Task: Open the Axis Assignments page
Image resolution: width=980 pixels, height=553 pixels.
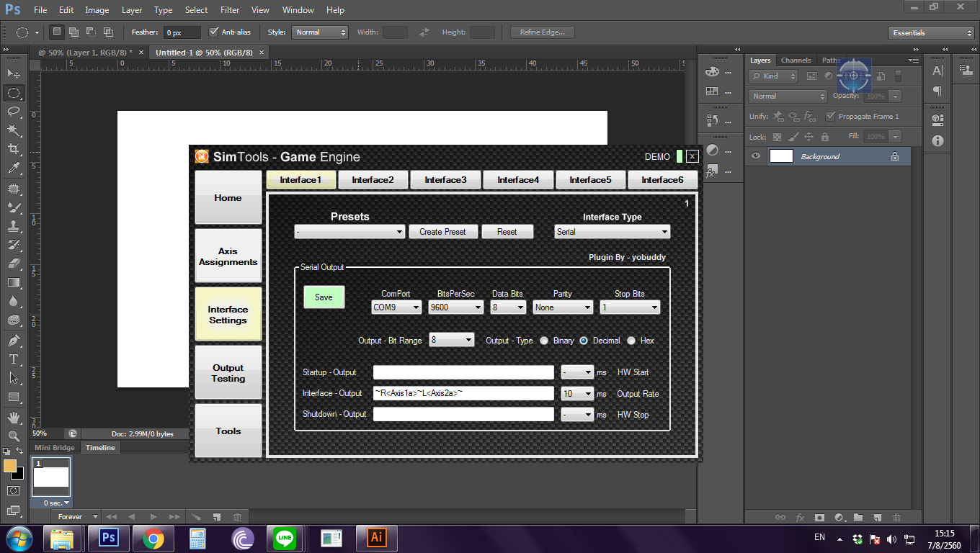Action: (228, 256)
